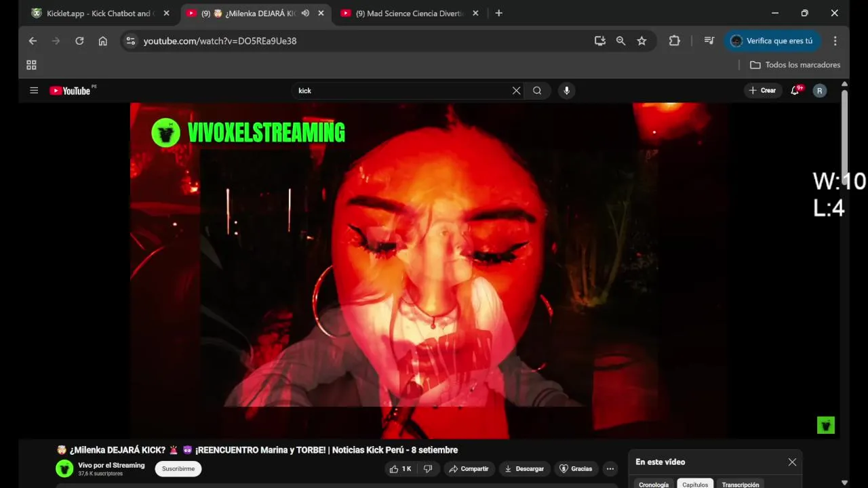The image size is (868, 488).
Task: View site information icon in address bar
Action: (x=131, y=41)
